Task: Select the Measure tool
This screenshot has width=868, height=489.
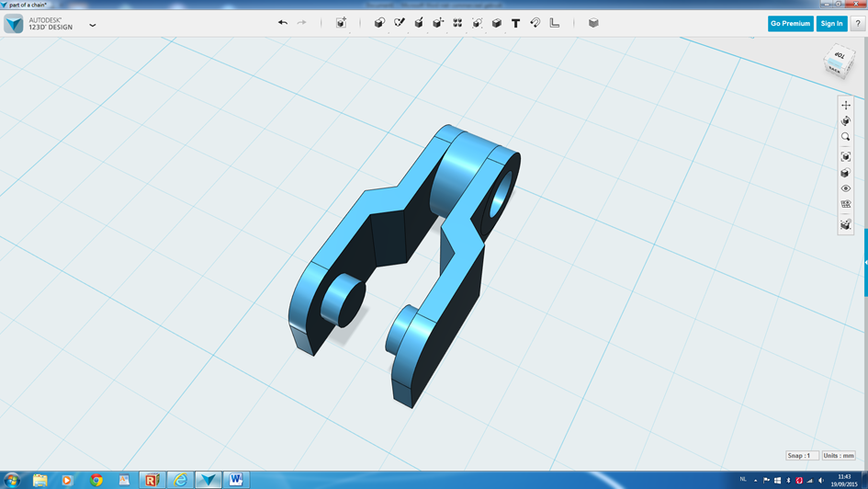Action: (554, 23)
